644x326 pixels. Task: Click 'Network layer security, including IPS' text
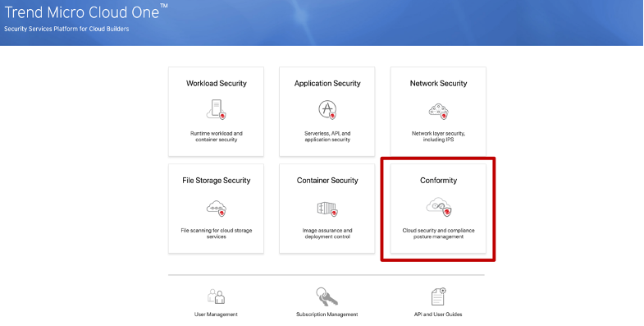438,136
